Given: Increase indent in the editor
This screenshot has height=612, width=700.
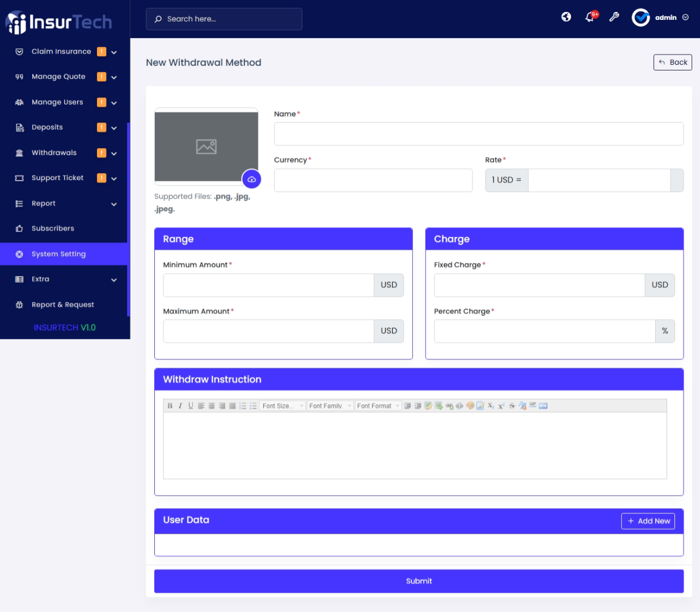Looking at the screenshot, I should [407, 406].
